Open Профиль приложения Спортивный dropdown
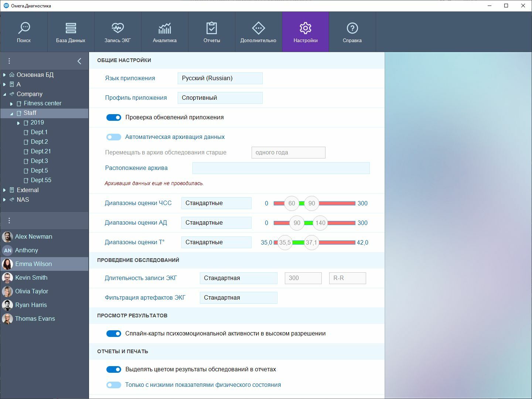532x399 pixels. click(220, 98)
